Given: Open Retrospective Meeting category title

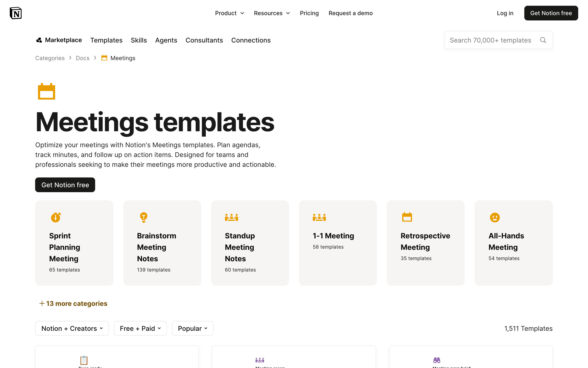Looking at the screenshot, I should click(x=425, y=241).
